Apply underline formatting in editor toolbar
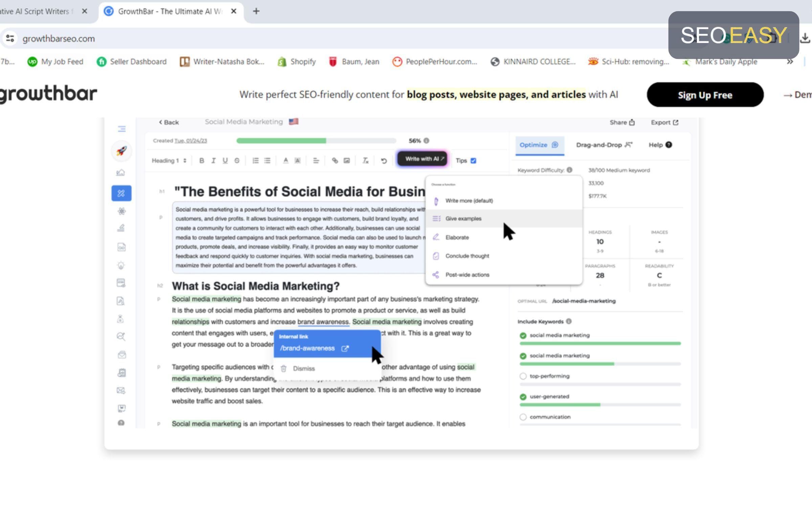Viewport: 812px width, 508px height. tap(225, 161)
